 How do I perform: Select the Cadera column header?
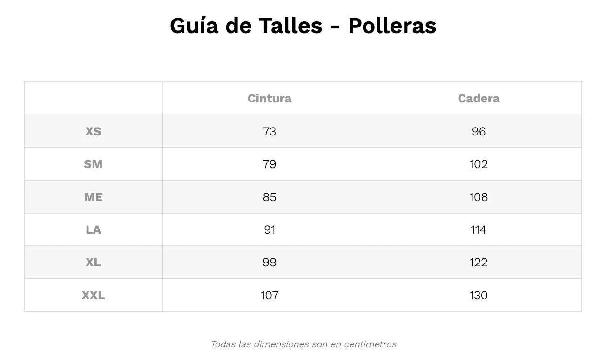tap(479, 99)
